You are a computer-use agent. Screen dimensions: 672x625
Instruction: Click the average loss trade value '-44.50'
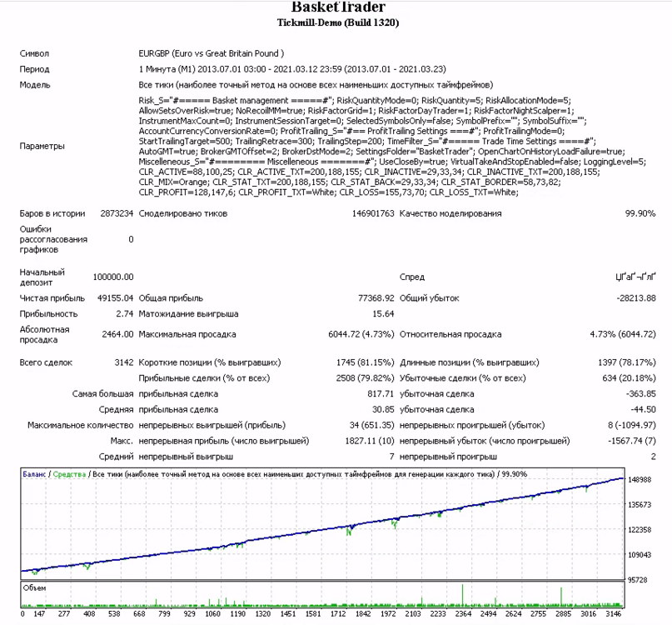point(643,410)
